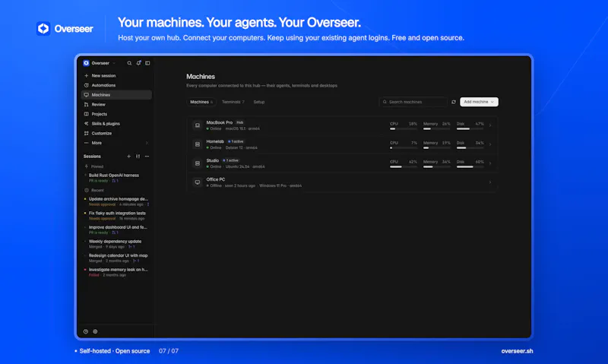Screen dimensions: 608x364
Task: Click the 1 active badge on Studio
Action: (x=231, y=160)
